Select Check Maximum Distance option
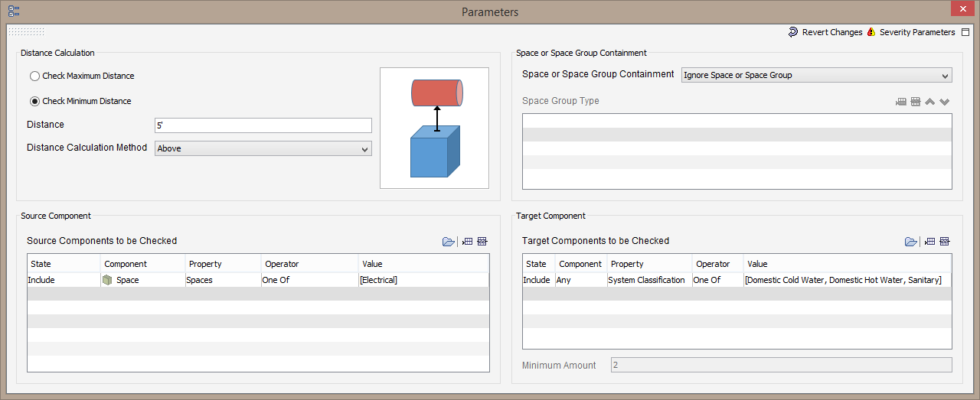This screenshot has width=980, height=400. pyautogui.click(x=82, y=76)
